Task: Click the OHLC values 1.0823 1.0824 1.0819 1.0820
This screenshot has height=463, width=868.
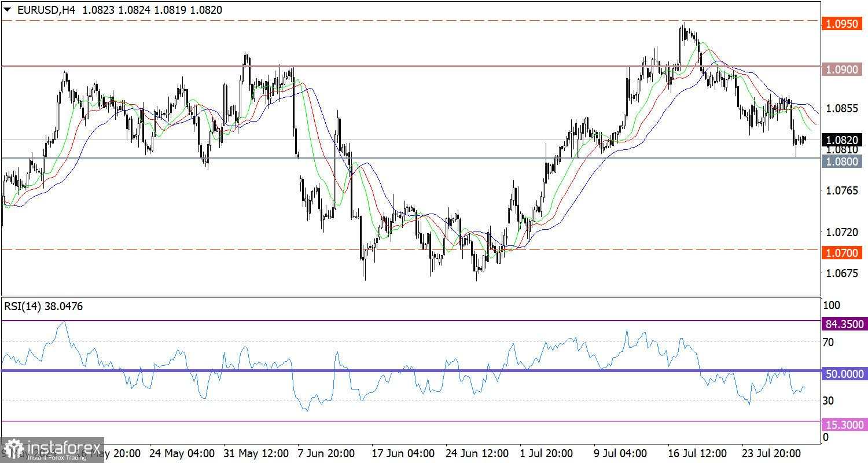Action: 152,10
